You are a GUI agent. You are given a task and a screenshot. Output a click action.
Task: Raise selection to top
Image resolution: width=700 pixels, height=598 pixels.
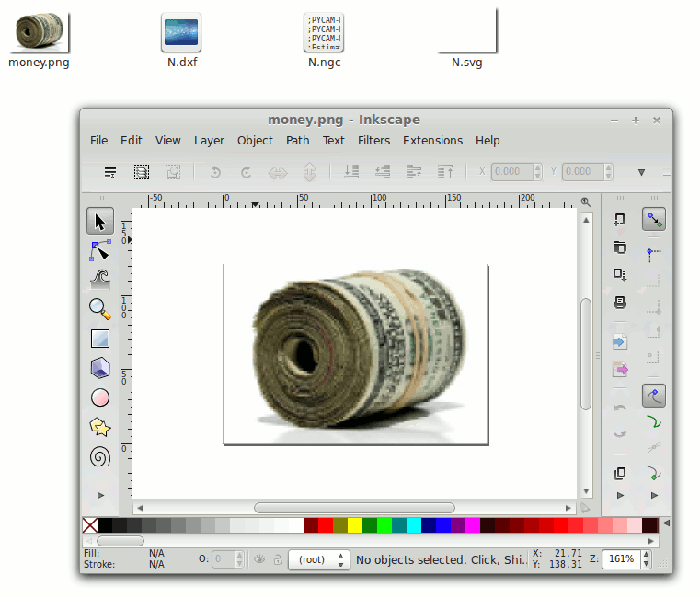click(x=445, y=171)
